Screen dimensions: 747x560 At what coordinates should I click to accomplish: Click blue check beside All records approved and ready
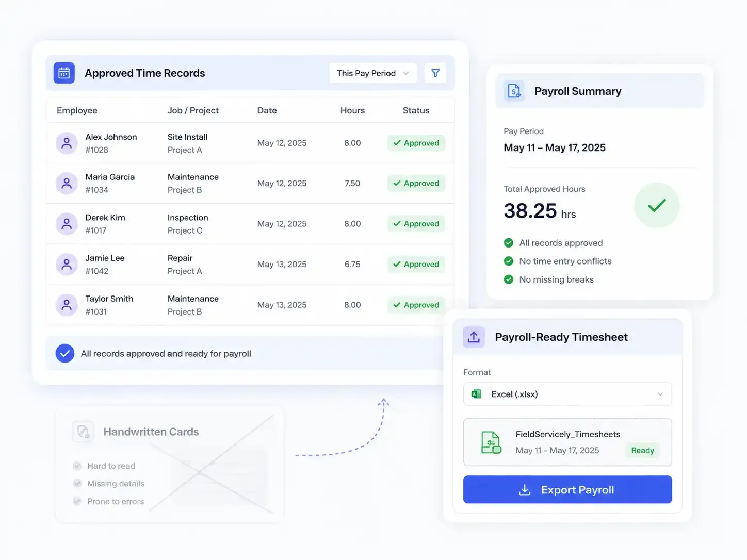[x=65, y=353]
